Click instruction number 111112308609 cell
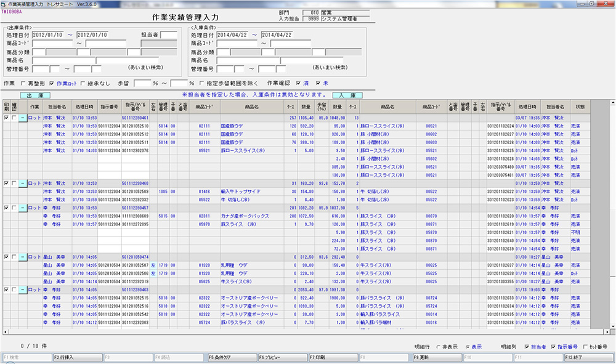The width and height of the screenshot is (616, 364). [135, 216]
